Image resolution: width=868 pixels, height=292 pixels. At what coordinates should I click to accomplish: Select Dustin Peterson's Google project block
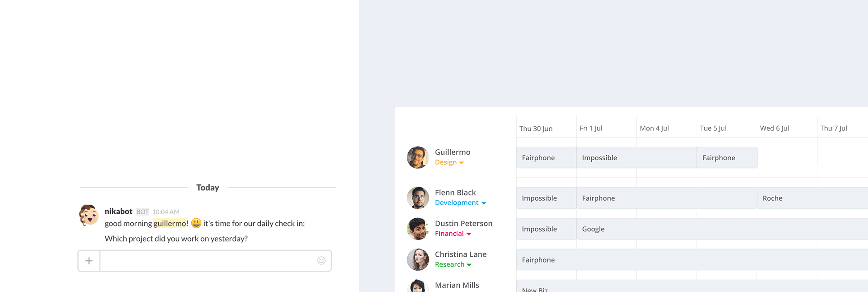tap(722, 229)
